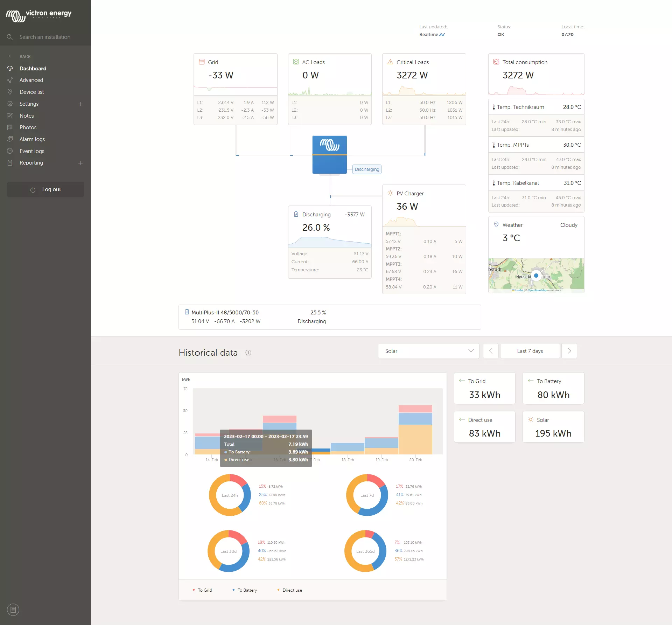672x626 pixels.
Task: Click the map location marker dot
Action: tap(536, 276)
